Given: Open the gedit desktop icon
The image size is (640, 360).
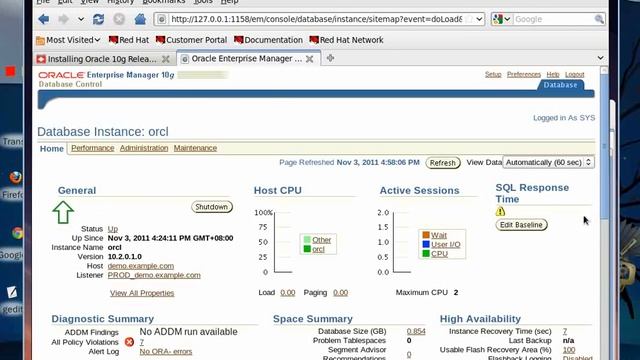Looking at the screenshot, I should pyautogui.click(x=12, y=292).
